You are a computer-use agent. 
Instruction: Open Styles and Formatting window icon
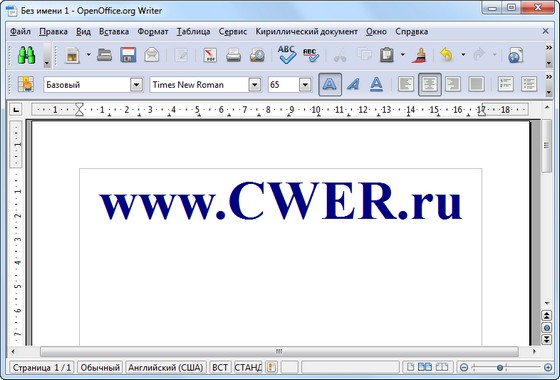(x=26, y=85)
